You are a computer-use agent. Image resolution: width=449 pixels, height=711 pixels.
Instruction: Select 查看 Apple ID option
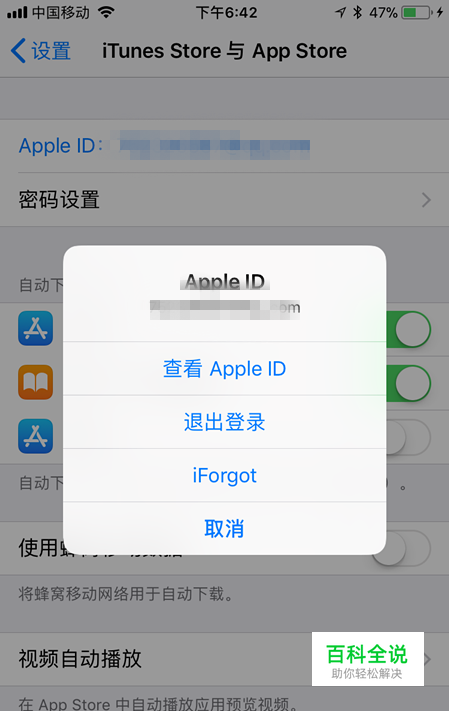224,369
